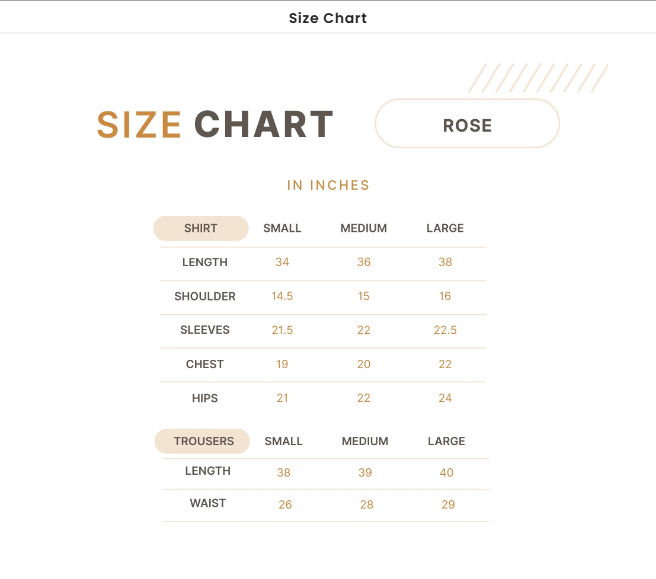Click the WAIST row label under trousers
This screenshot has height=579, width=656.
pyautogui.click(x=208, y=504)
